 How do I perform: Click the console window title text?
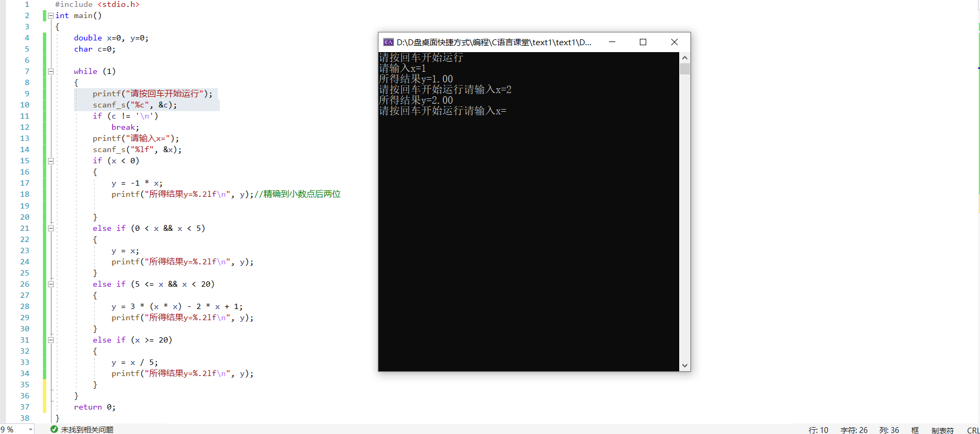pos(493,42)
